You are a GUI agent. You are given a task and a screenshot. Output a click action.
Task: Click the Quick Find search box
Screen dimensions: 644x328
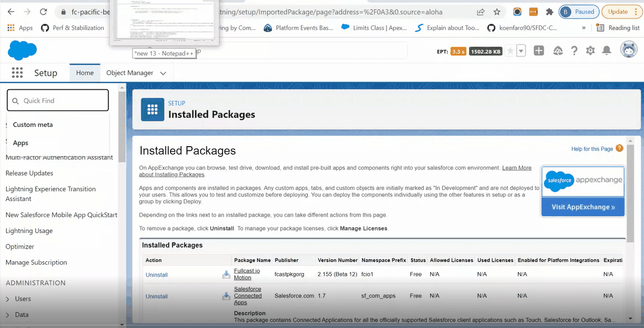(x=58, y=101)
